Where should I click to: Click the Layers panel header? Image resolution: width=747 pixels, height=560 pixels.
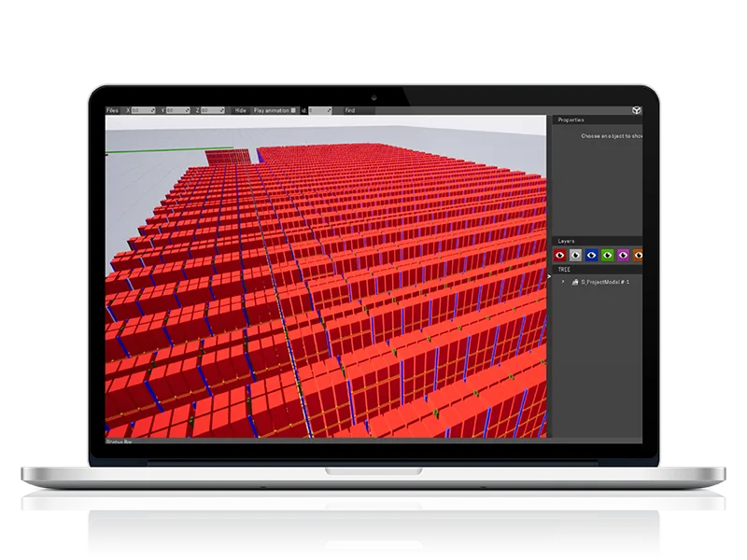pos(597,241)
